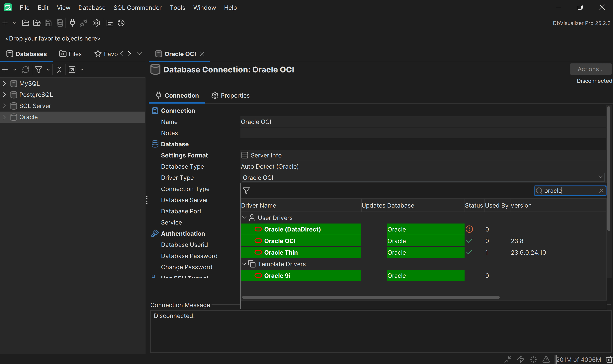The image size is (613, 364).
Task: Open the history clock icon
Action: 121,23
